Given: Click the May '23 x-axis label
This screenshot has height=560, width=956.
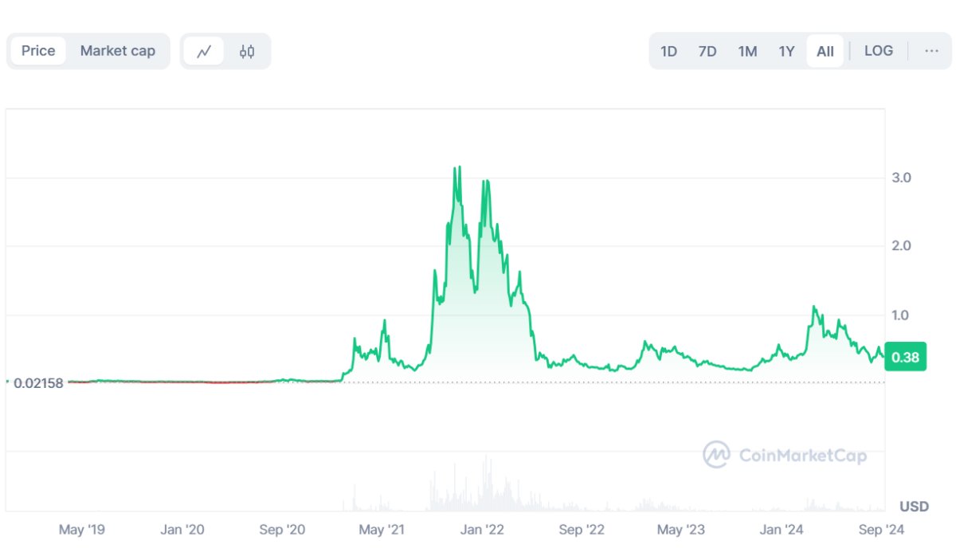Looking at the screenshot, I should (681, 530).
